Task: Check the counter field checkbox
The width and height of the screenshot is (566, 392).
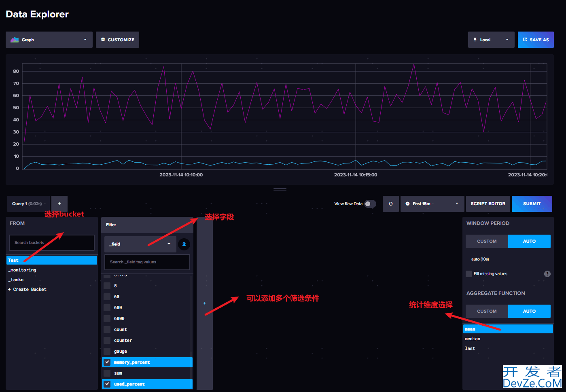Action: pyautogui.click(x=107, y=340)
